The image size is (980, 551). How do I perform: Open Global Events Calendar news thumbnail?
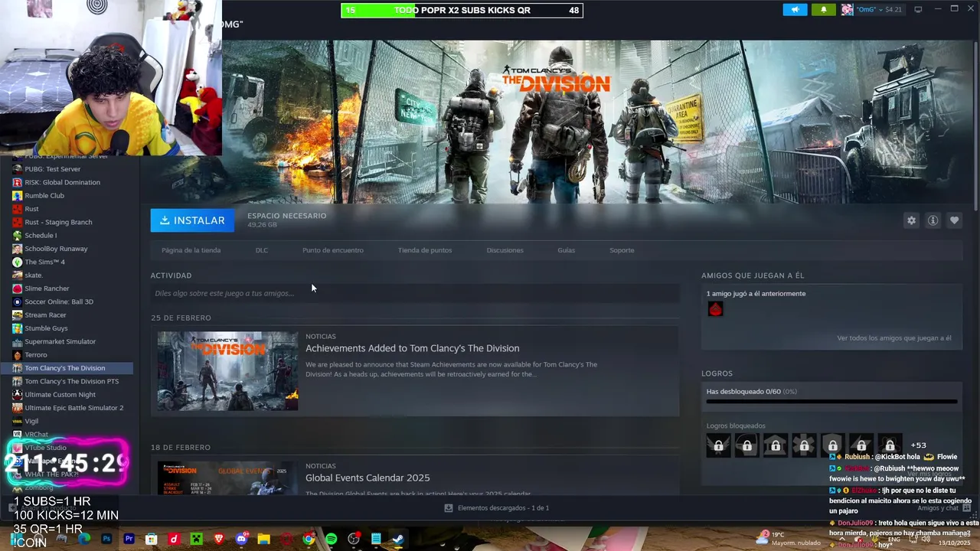[227, 478]
